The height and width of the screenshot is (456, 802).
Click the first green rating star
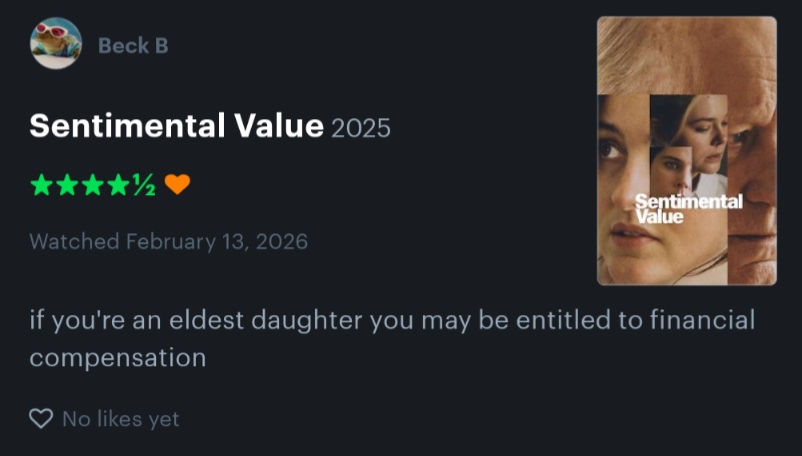(x=41, y=185)
